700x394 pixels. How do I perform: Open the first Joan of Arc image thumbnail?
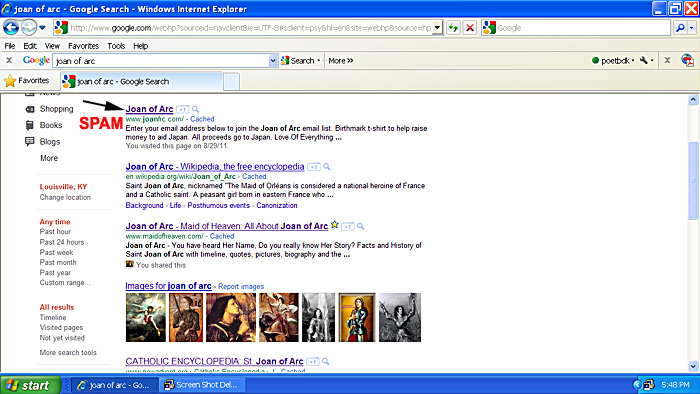tap(146, 317)
